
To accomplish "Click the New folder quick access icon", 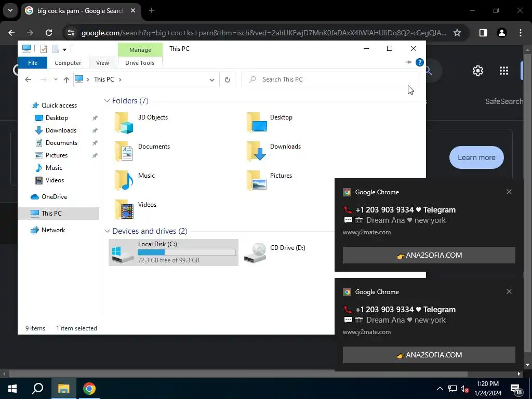I will (x=55, y=49).
